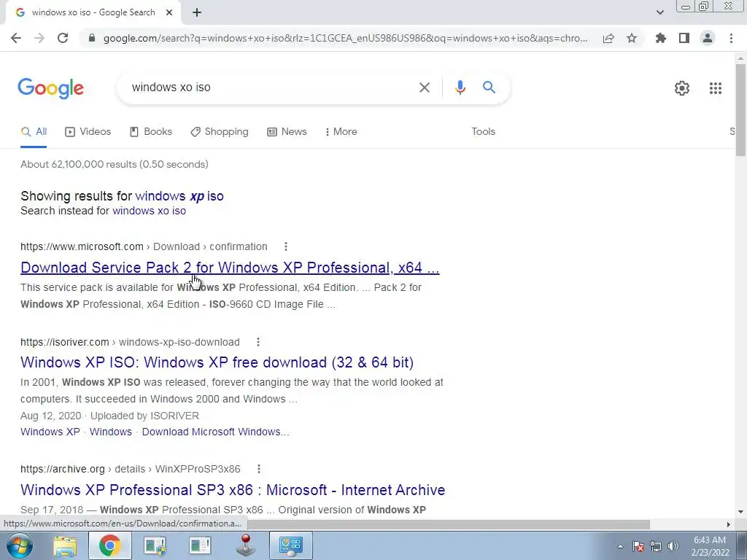Screen dimensions: 747x560
Task: Click the microsoft.com breadcrumb URL text
Action: [144, 246]
